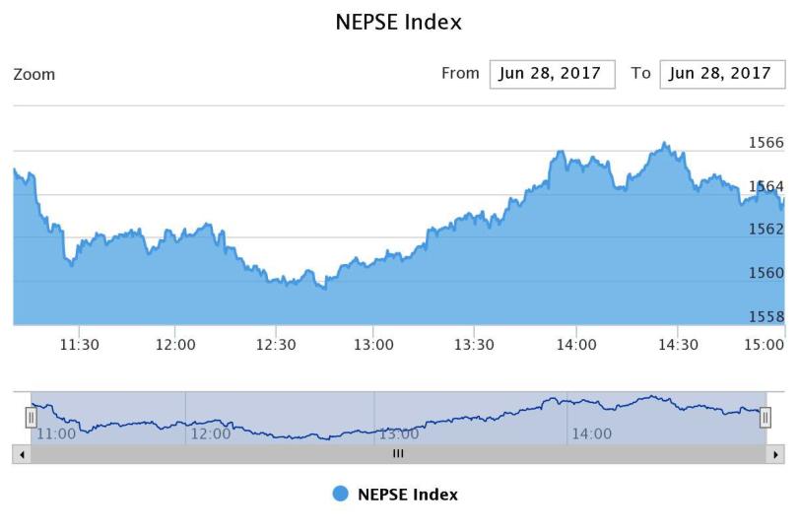Click the 14:30 time axis label
Screen dimensions: 798x532
677,344
